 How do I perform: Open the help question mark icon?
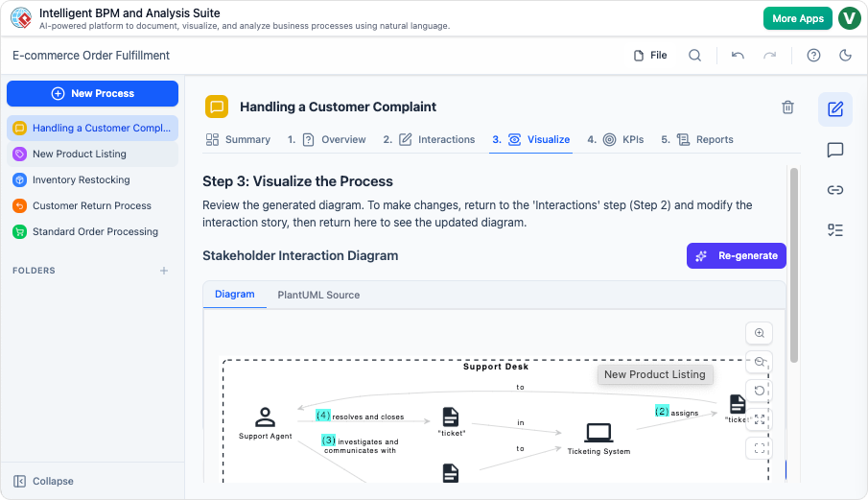813,56
